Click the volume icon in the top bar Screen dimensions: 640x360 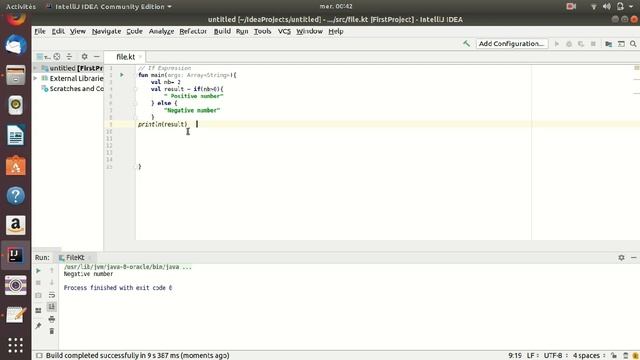click(607, 7)
